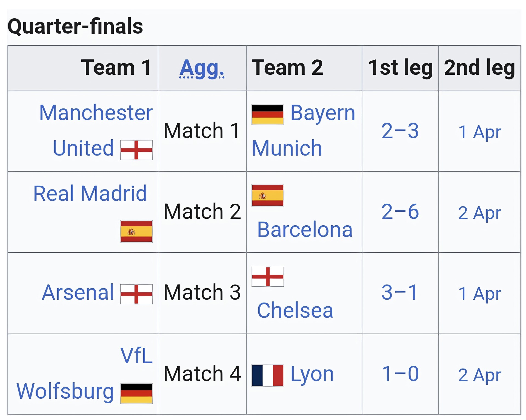Open the Agg. header link

point(202,68)
